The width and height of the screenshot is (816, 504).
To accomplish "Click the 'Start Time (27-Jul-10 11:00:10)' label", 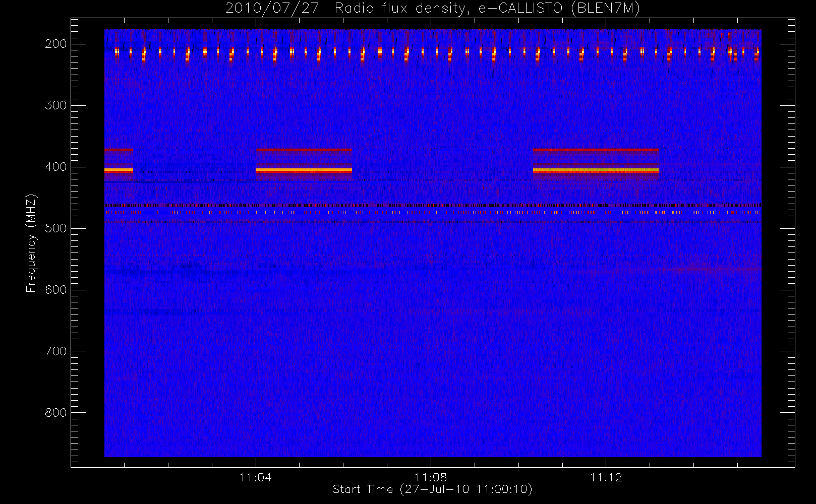I will point(433,489).
